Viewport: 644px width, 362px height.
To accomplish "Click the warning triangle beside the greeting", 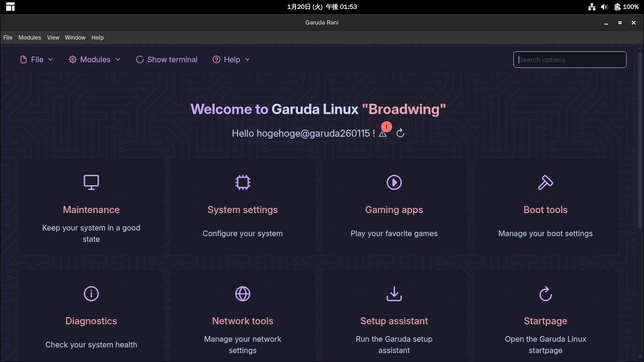I will (383, 134).
